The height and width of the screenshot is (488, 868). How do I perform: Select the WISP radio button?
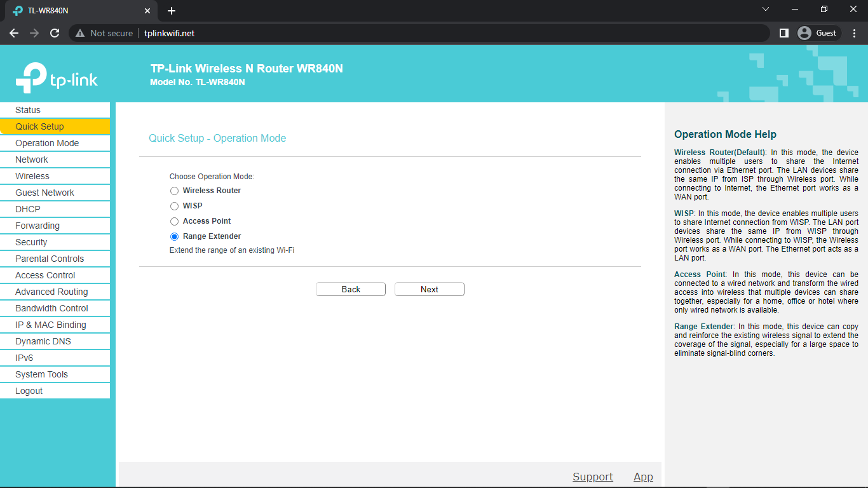pos(174,206)
